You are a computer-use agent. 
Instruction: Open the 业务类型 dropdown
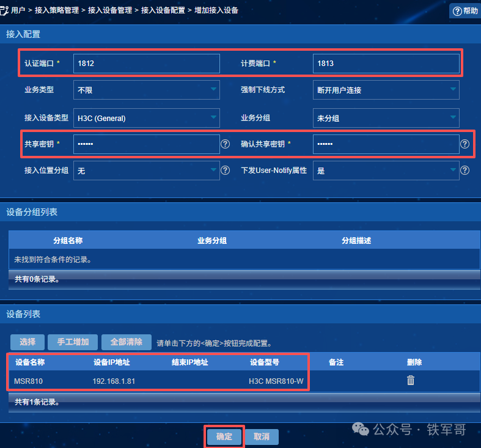[146, 90]
